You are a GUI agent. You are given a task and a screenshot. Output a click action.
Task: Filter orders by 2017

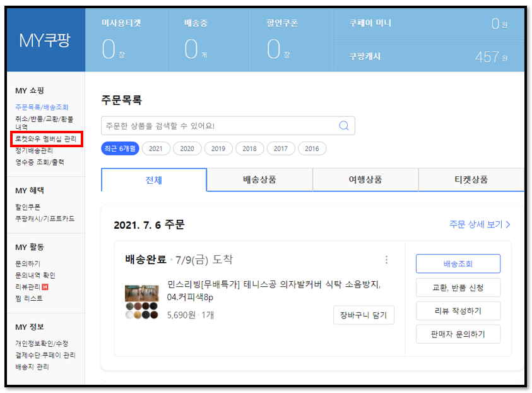281,148
